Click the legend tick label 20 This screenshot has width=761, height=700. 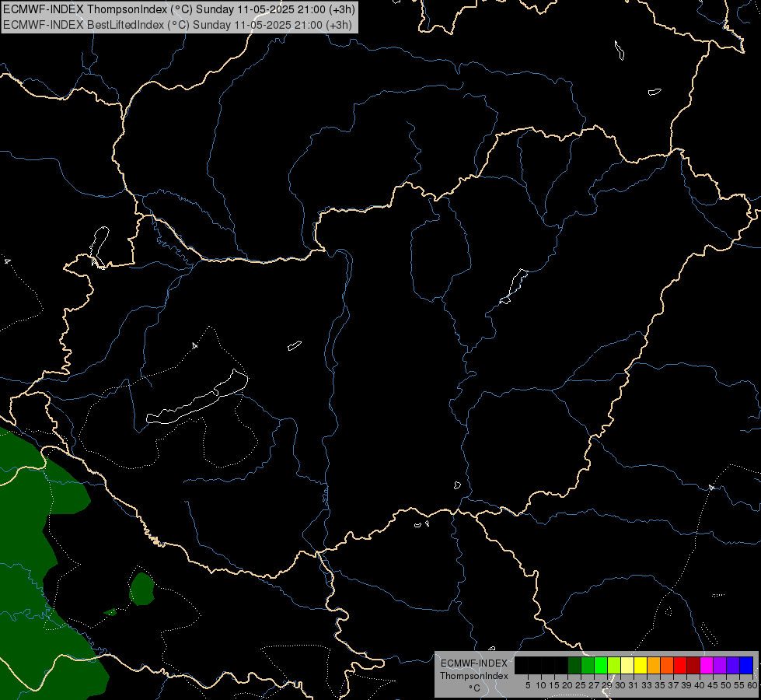(567, 685)
